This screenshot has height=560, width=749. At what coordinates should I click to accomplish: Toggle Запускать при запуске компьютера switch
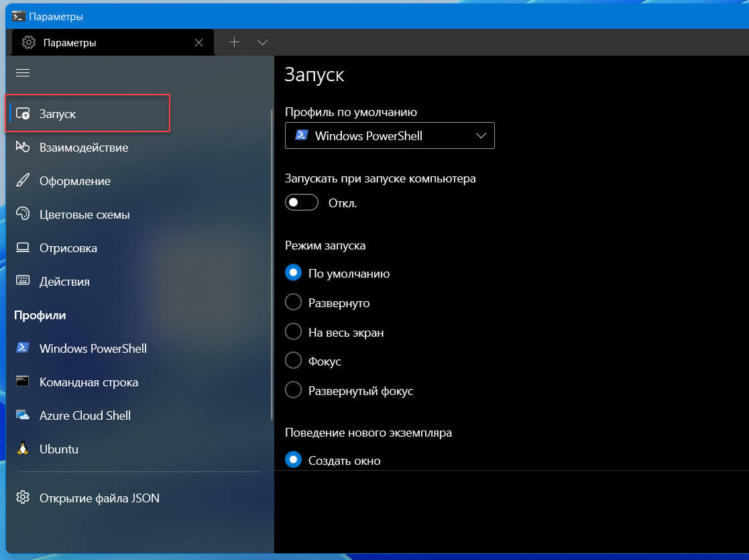[302, 203]
